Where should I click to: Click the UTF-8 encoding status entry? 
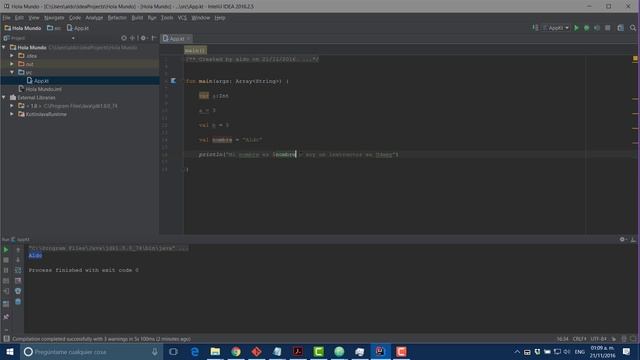pyautogui.click(x=598, y=339)
